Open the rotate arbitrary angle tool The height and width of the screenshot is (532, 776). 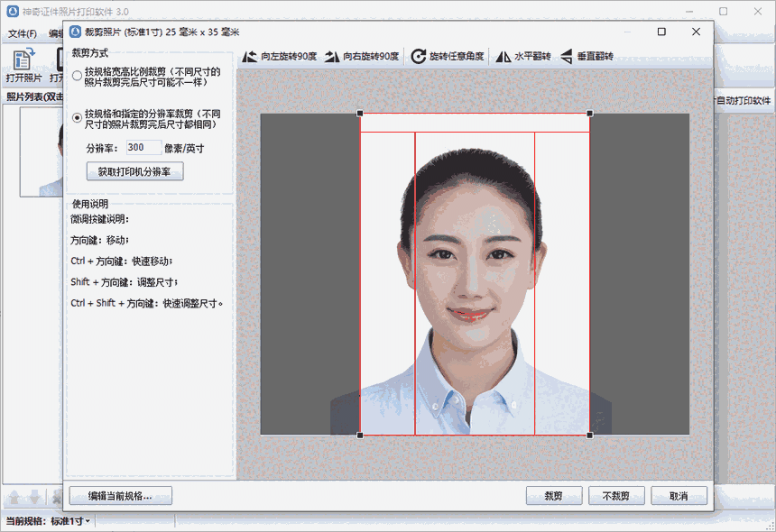click(x=418, y=56)
